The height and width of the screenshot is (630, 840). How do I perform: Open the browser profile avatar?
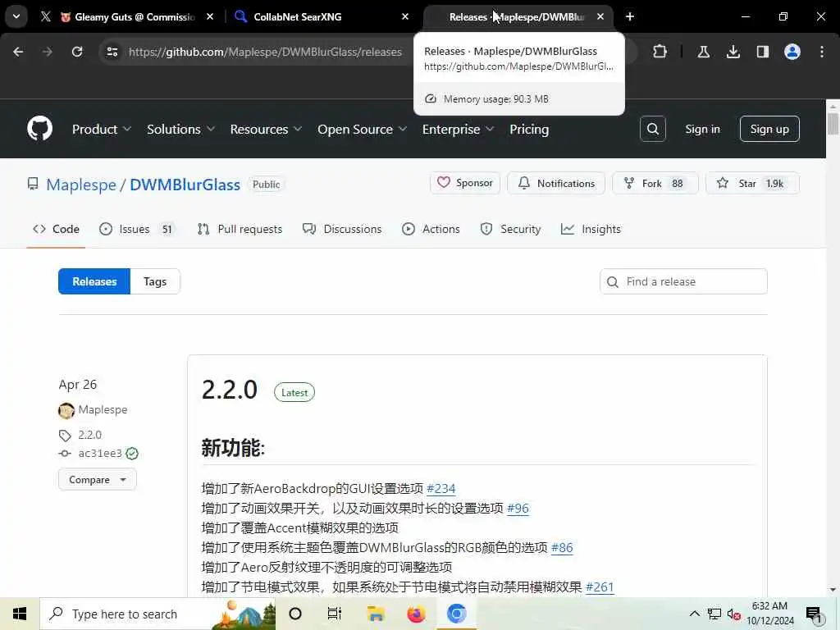(792, 52)
